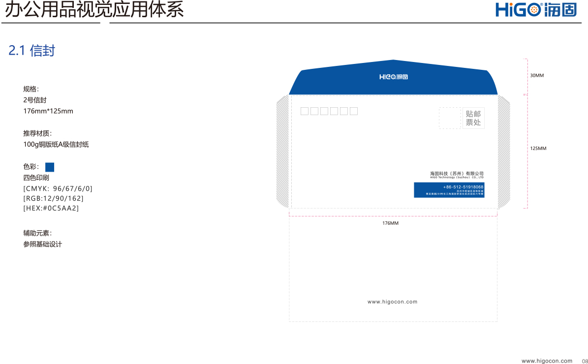Click the 176MM width dimension label

pos(390,223)
